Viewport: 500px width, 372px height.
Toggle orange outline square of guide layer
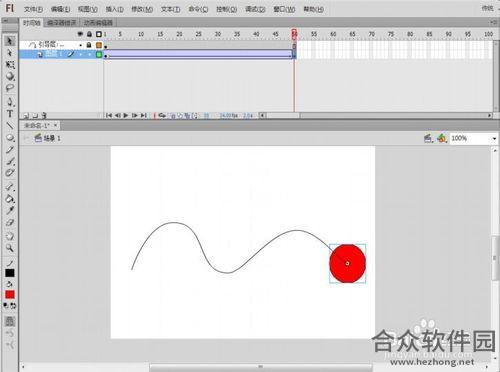pyautogui.click(x=99, y=45)
